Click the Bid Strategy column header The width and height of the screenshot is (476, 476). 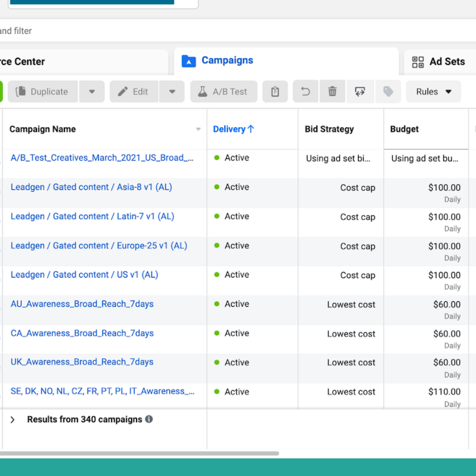coord(329,129)
